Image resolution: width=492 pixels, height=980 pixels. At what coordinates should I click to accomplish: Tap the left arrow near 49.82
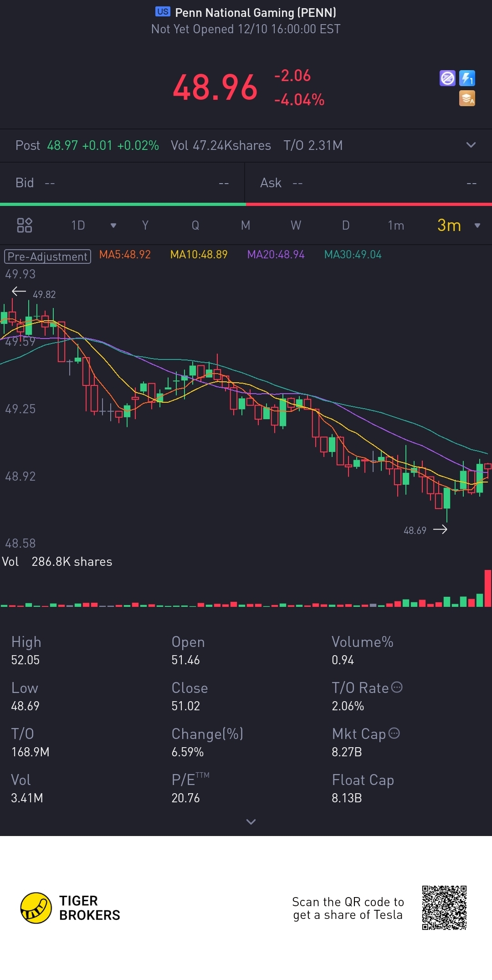pos(19,292)
